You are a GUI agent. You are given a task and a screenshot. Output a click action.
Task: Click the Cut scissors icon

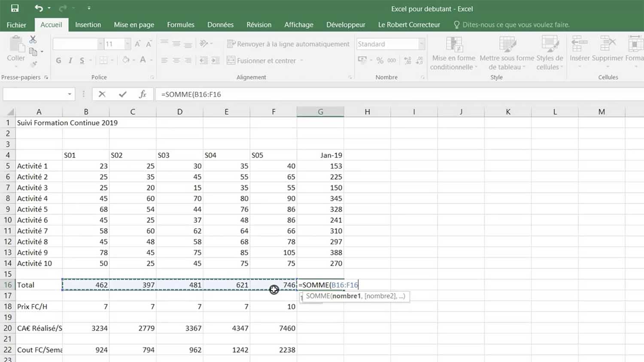tap(33, 39)
